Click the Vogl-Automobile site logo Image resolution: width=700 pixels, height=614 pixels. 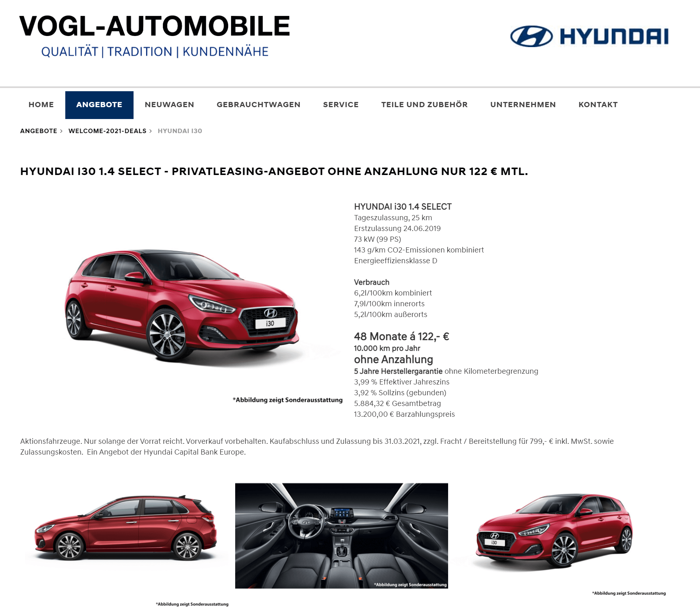tap(154, 36)
